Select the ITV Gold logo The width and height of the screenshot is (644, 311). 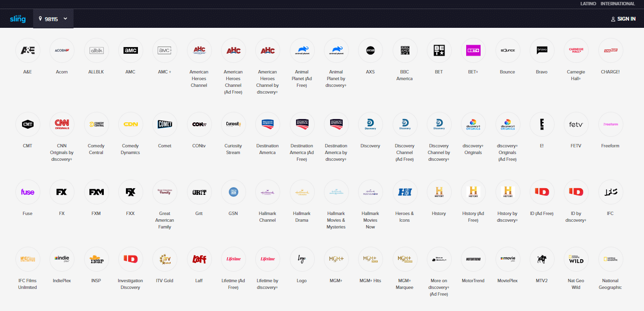(x=165, y=259)
